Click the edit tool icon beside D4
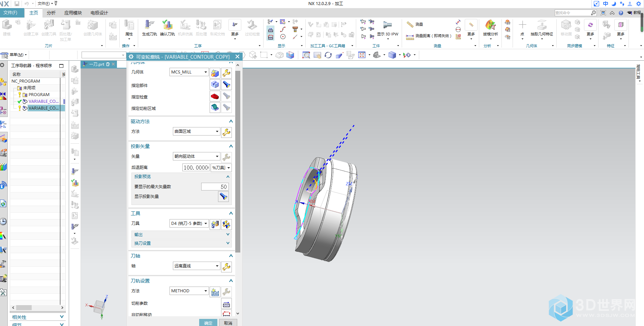644x326 pixels. pyautogui.click(x=226, y=224)
